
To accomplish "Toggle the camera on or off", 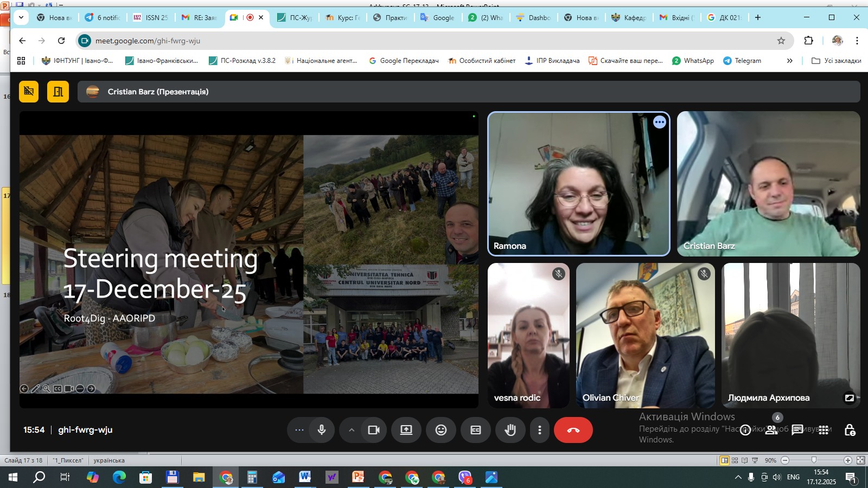I will click(x=374, y=430).
